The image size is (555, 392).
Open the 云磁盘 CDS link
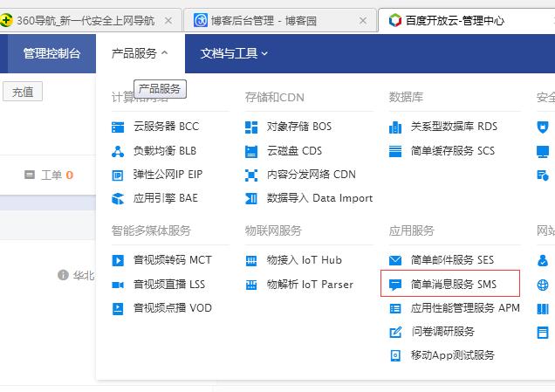294,151
